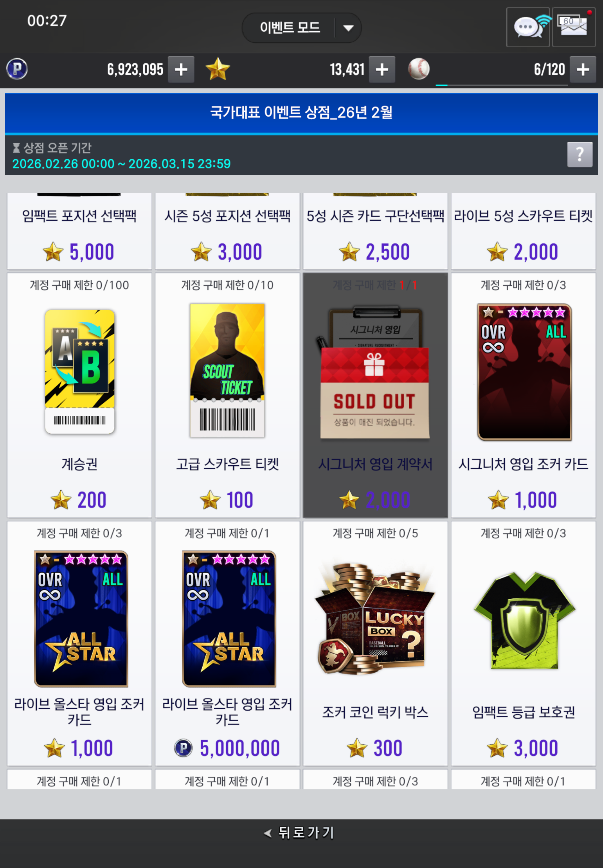Tap the plus next to 13,431 stars
Viewport: 603px width, 868px height.
point(382,70)
